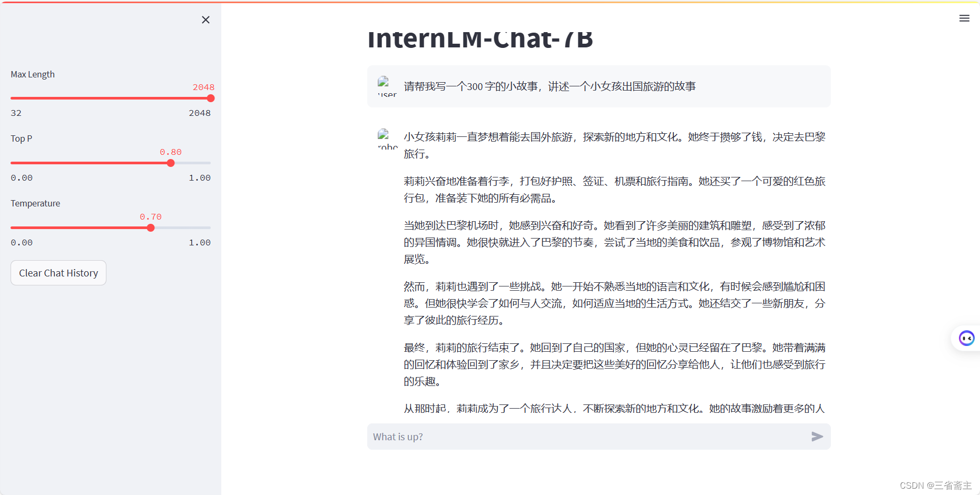The image size is (980, 495).
Task: Click the user avatar image
Action: (x=387, y=86)
